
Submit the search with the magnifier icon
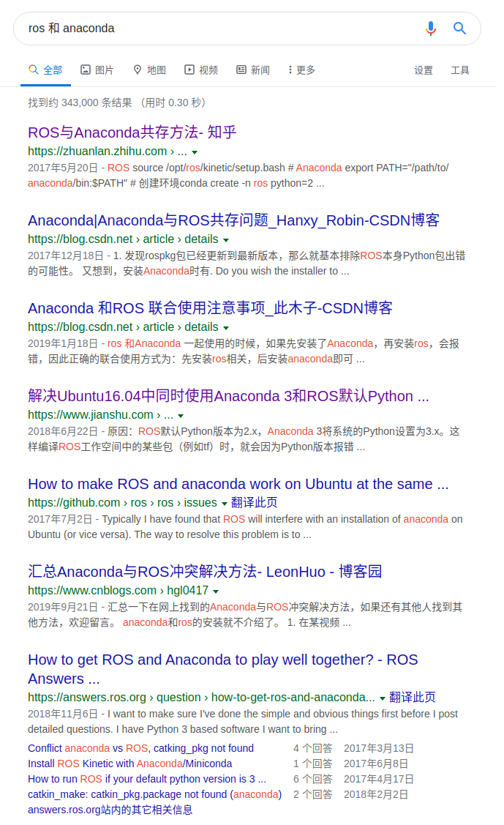(460, 29)
